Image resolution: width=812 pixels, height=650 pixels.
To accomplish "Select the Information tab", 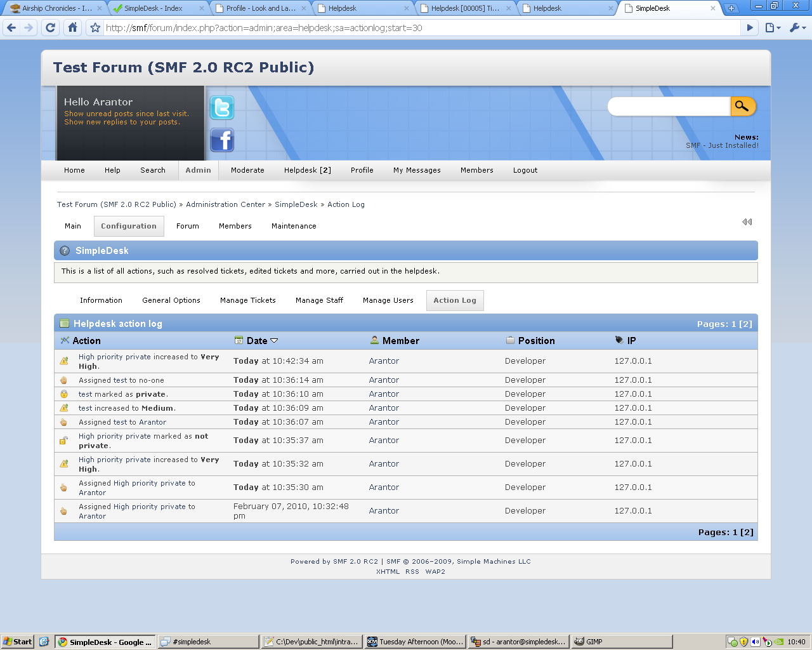I will (x=101, y=300).
